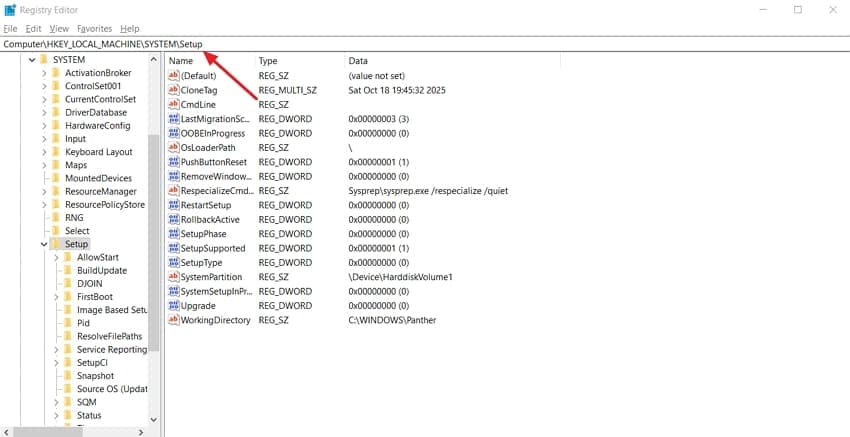Expand the Keyboard Layout key
This screenshot has width=850, height=437.
[x=44, y=152]
